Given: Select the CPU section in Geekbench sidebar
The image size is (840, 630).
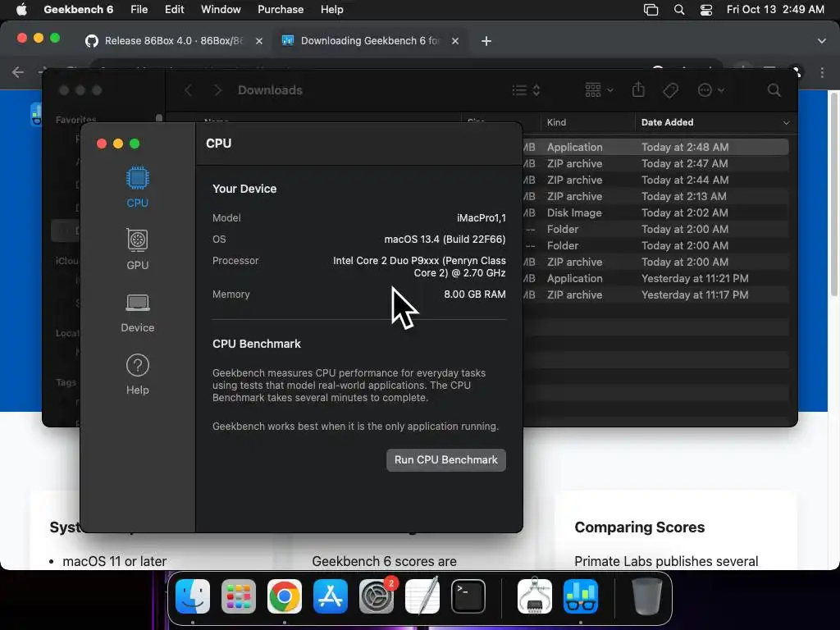Looking at the screenshot, I should tap(138, 187).
